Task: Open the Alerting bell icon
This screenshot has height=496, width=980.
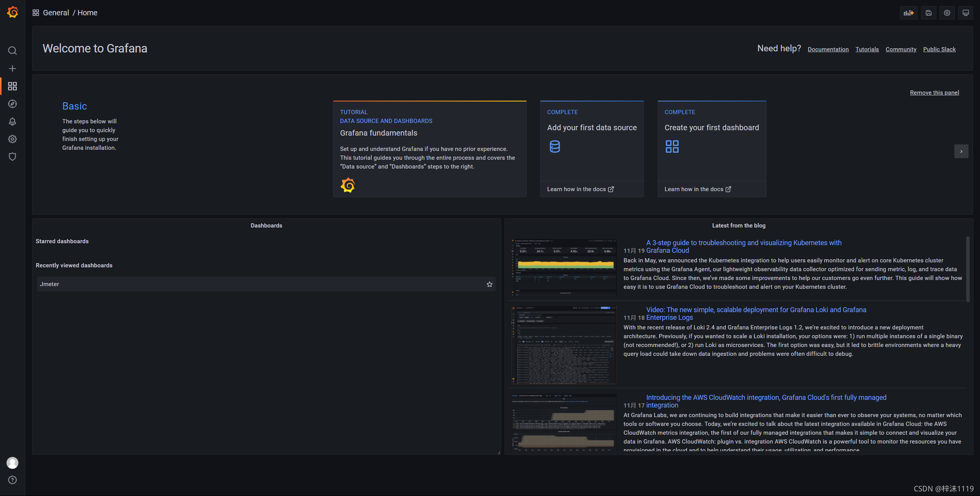Action: coord(12,121)
